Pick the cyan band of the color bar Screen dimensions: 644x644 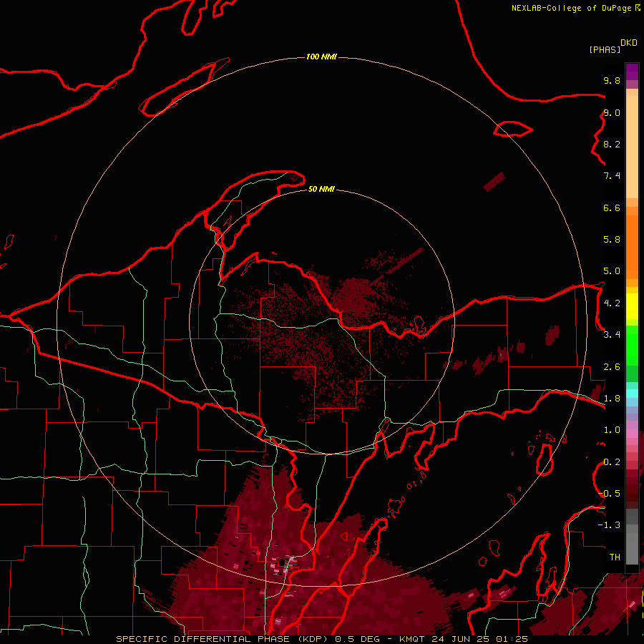tap(632, 394)
